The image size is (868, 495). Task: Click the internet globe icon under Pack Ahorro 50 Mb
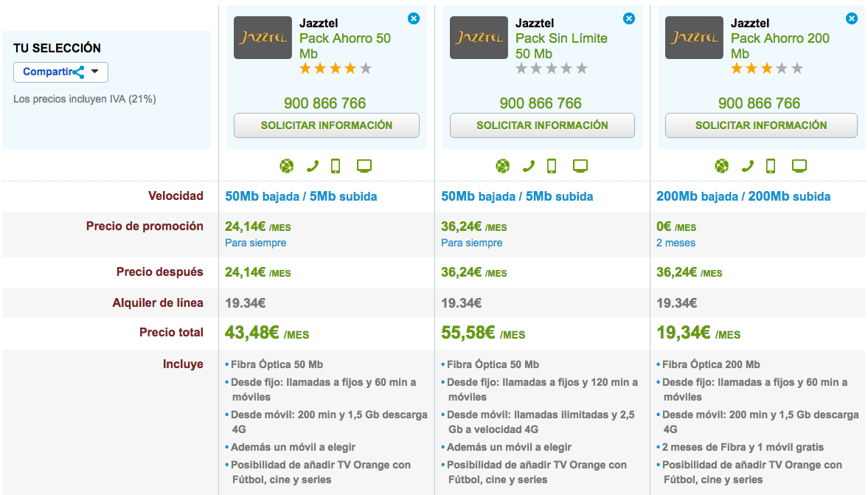(287, 166)
